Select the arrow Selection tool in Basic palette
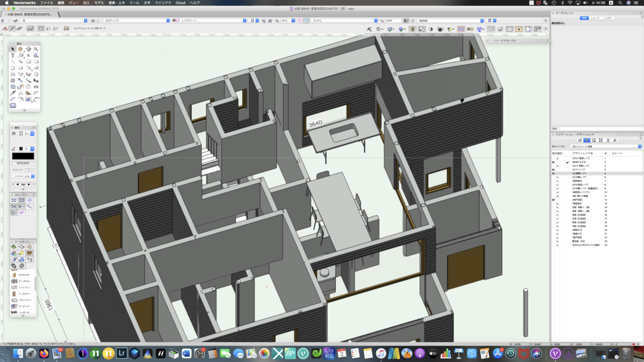Screen dimensions: 644x362 (x=13, y=49)
